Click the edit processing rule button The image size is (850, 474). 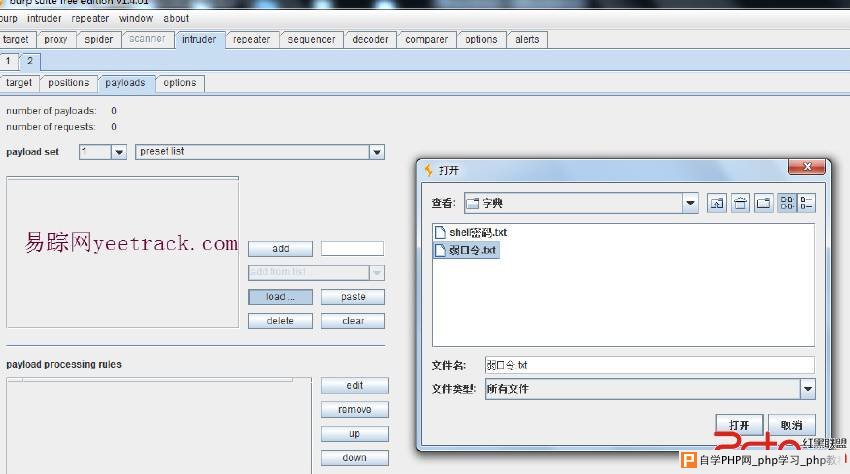355,386
